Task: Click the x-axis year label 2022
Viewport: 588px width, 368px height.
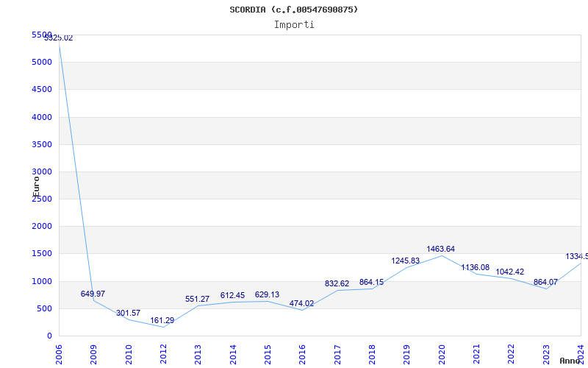Action: pyautogui.click(x=511, y=354)
